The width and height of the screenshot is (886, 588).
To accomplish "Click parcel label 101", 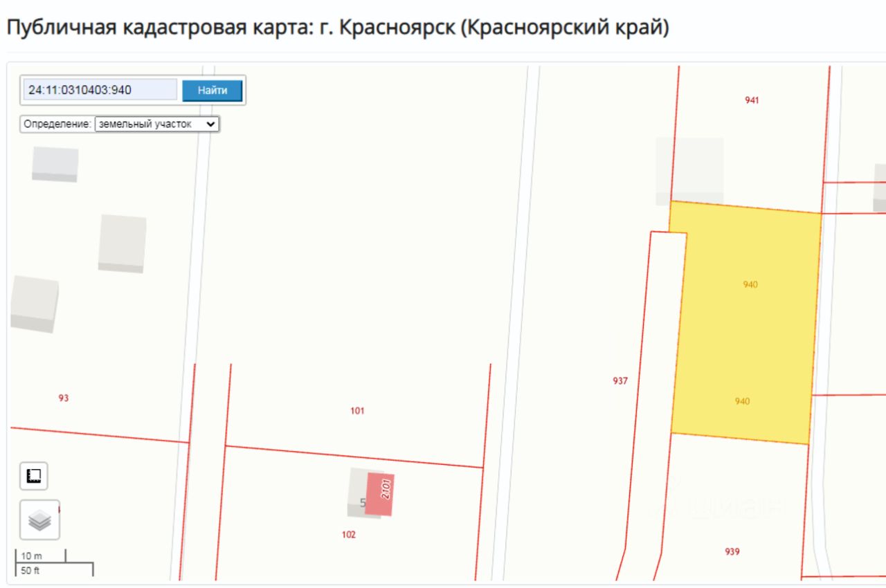I will (357, 411).
